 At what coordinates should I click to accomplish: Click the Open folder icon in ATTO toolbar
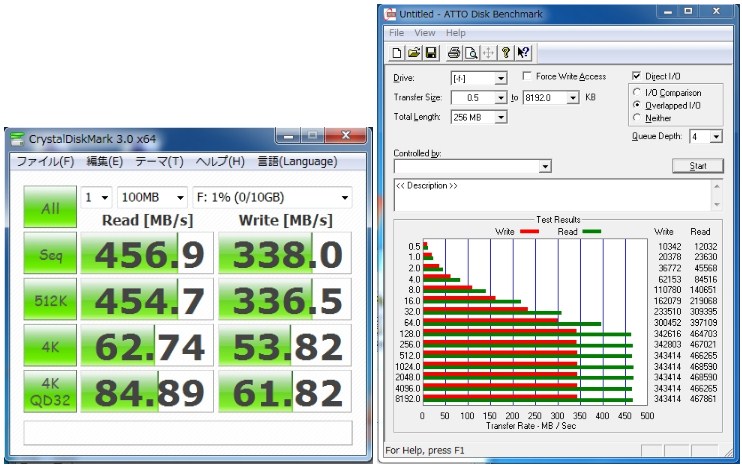(414, 53)
